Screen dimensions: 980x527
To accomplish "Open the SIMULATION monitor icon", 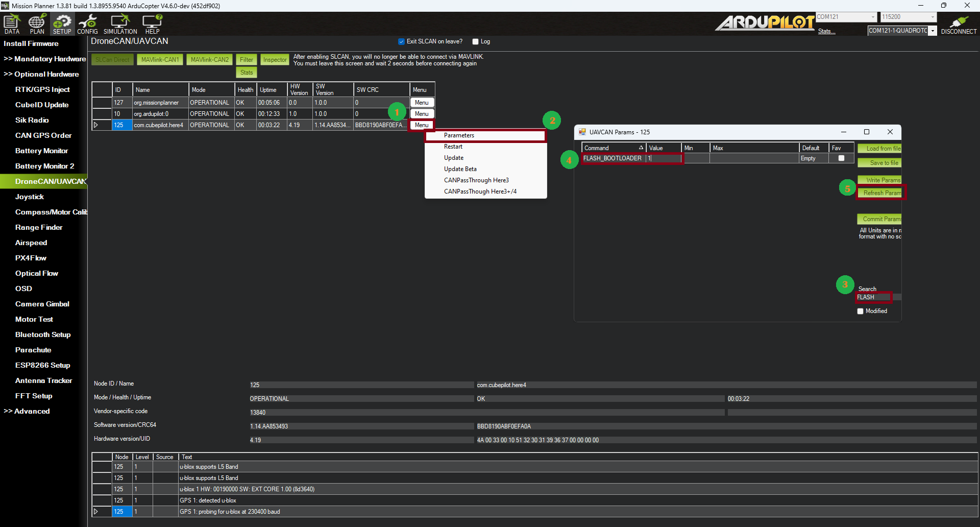I will [x=120, y=23].
